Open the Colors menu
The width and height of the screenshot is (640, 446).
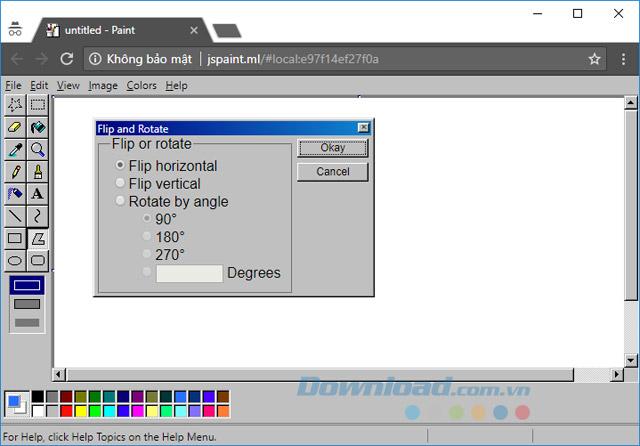point(141,86)
